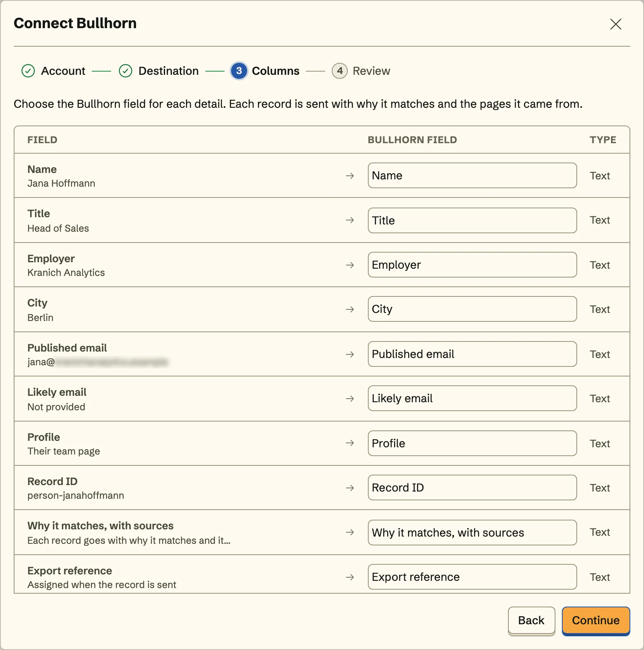Click the arrow icon in the Employer row

point(350,265)
